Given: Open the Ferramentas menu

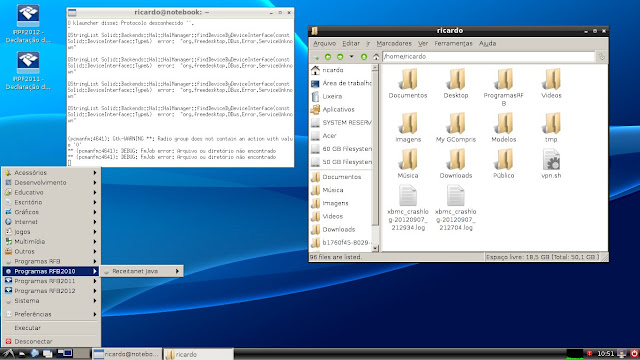Looking at the screenshot, I should pos(453,43).
